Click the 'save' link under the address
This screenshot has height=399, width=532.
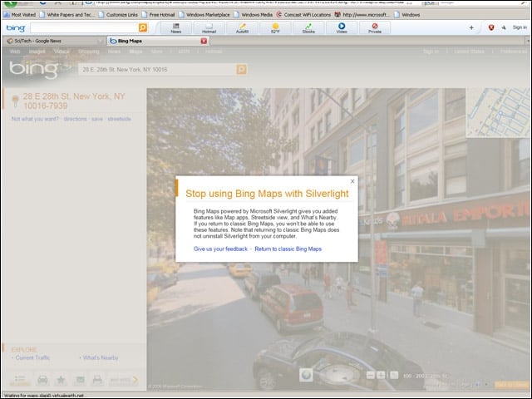97,119
